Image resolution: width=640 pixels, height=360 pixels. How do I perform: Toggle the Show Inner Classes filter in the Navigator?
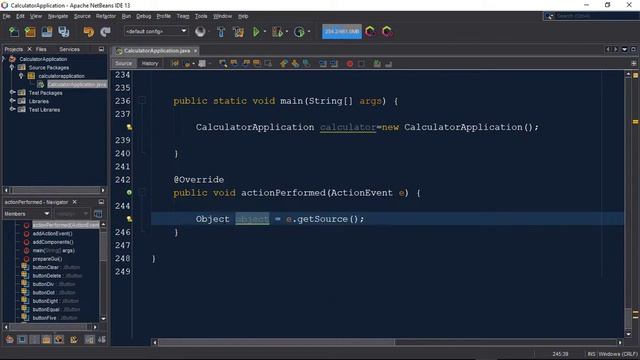click(59, 340)
